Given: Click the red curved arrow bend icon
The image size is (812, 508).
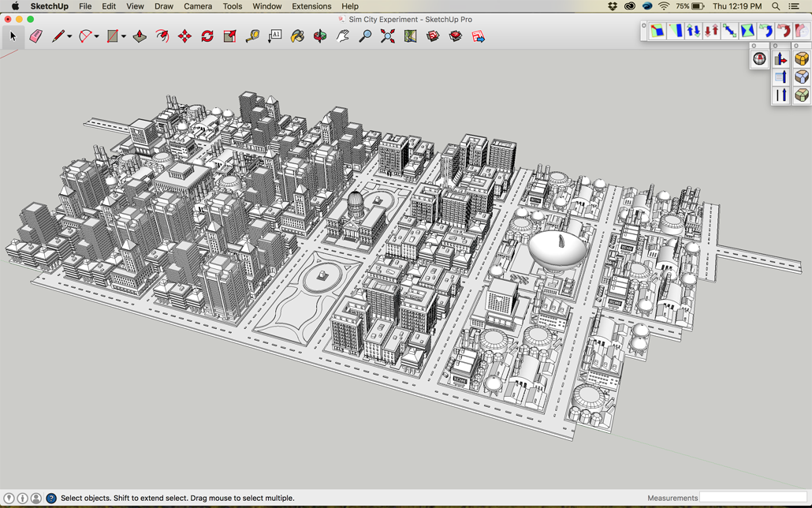Looking at the screenshot, I should click(784, 31).
